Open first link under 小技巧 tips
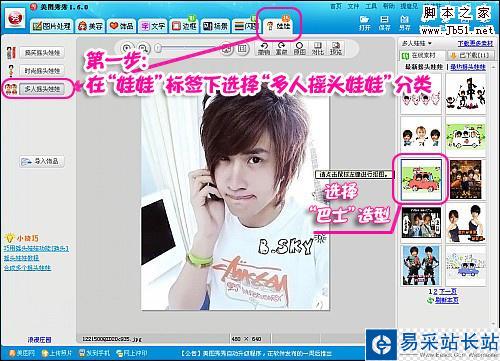This screenshot has height=361, width=500. pyautogui.click(x=36, y=248)
